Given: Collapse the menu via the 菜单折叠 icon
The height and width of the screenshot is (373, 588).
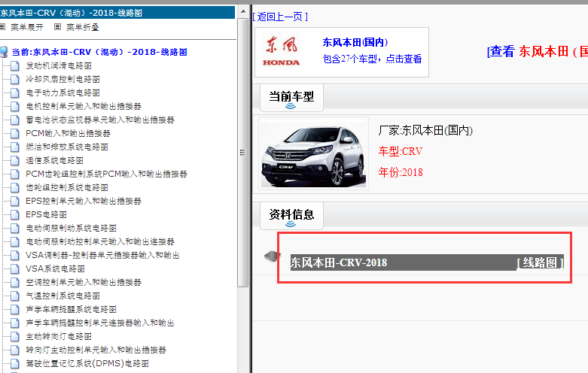Looking at the screenshot, I should click(x=57, y=27).
